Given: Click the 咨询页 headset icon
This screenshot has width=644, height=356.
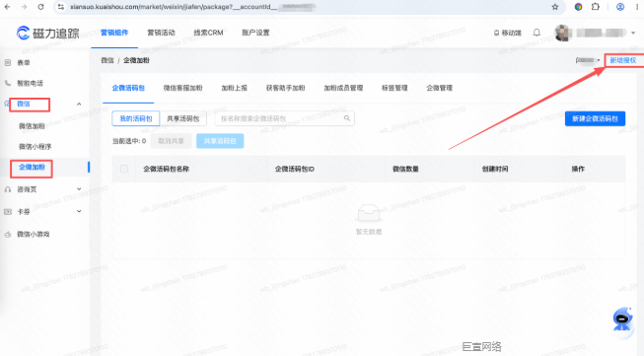Looking at the screenshot, I should click(x=8, y=189).
